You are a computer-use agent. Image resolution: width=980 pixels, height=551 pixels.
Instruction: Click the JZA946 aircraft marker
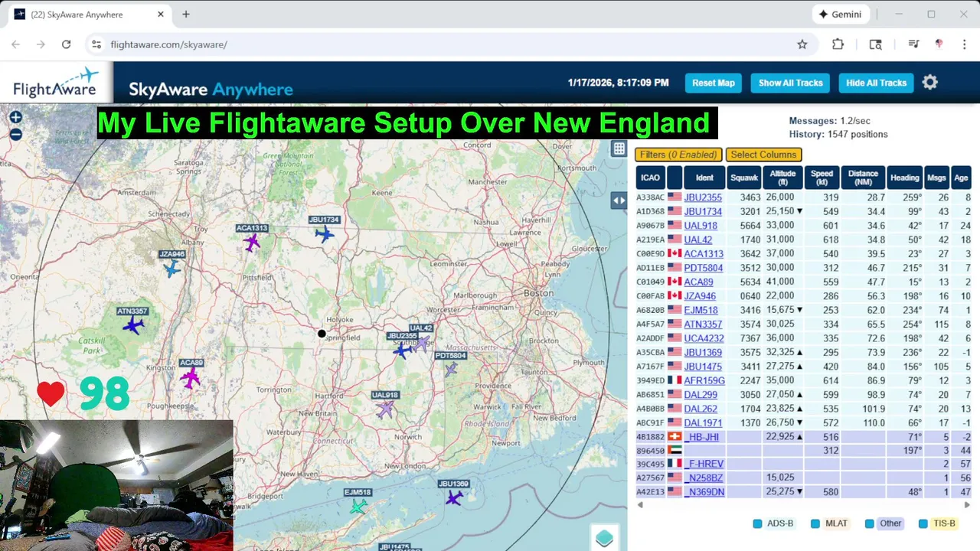[x=172, y=269]
